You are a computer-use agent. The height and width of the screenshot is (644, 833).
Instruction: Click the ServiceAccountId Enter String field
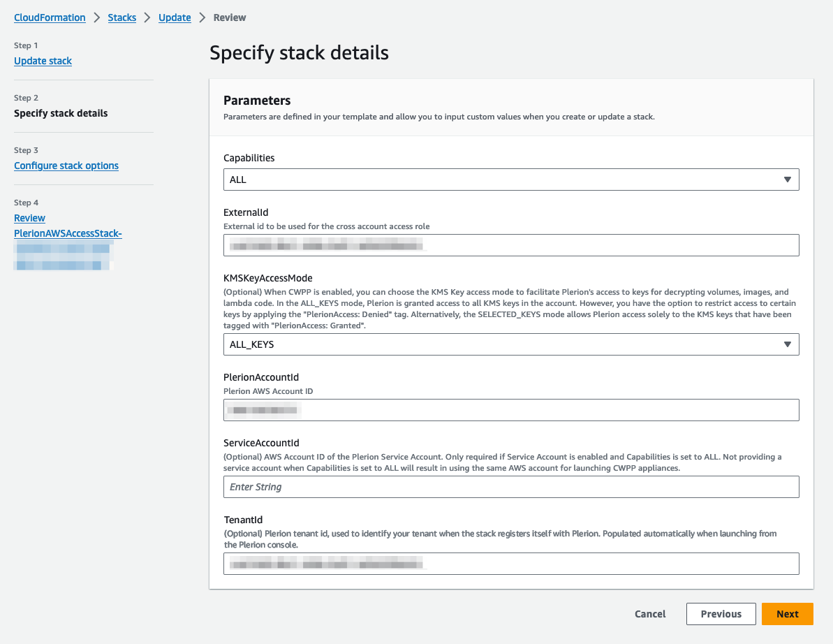pos(511,487)
